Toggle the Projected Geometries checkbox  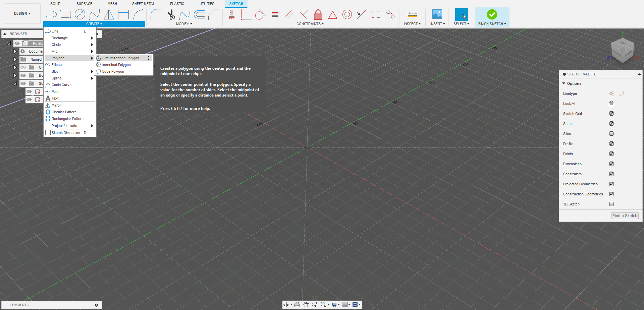click(611, 184)
